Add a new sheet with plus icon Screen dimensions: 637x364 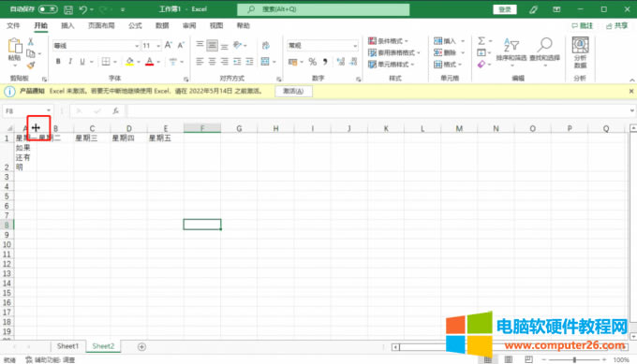point(141,346)
